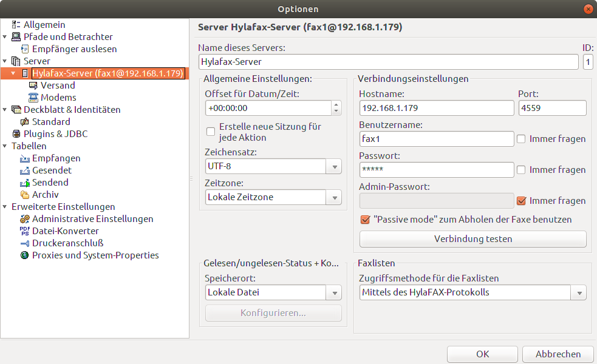Click the Proxies und System-Properties globe icon

pos(25,255)
